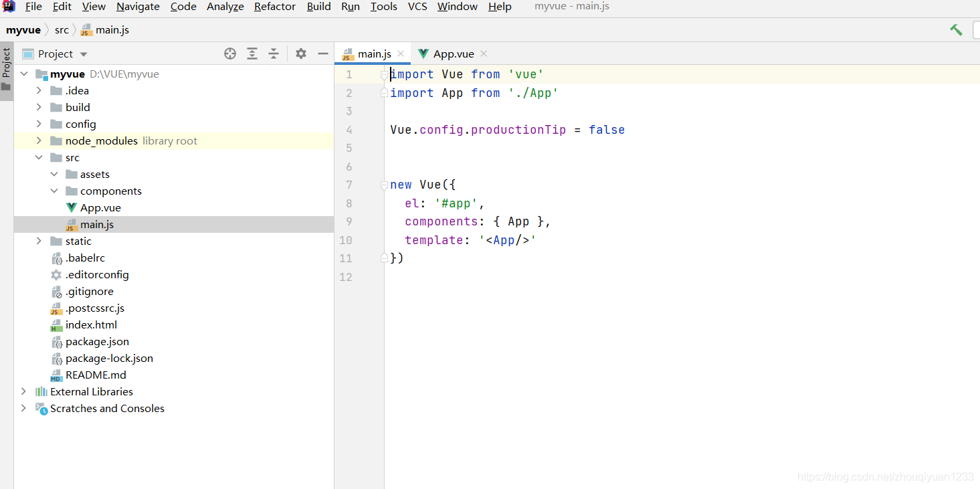This screenshot has width=980, height=489.
Task: Switch to the App.vue editor tab
Action: click(453, 54)
